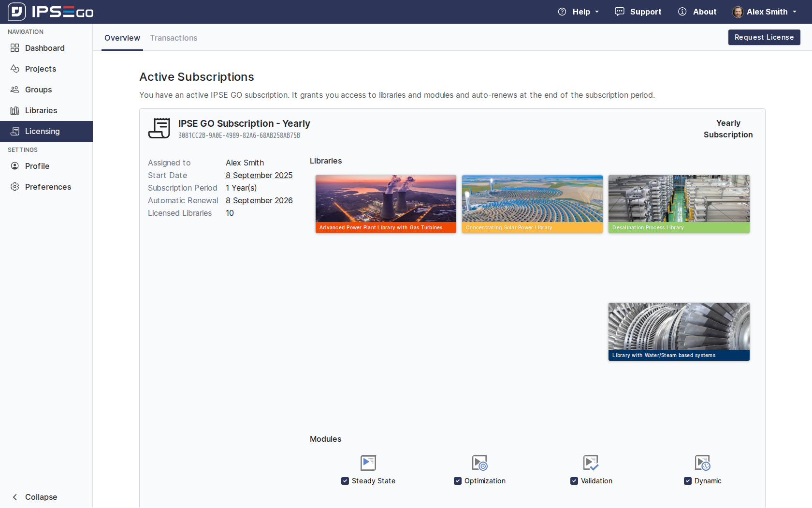
Task: Expand the Help dropdown menu
Action: click(579, 12)
